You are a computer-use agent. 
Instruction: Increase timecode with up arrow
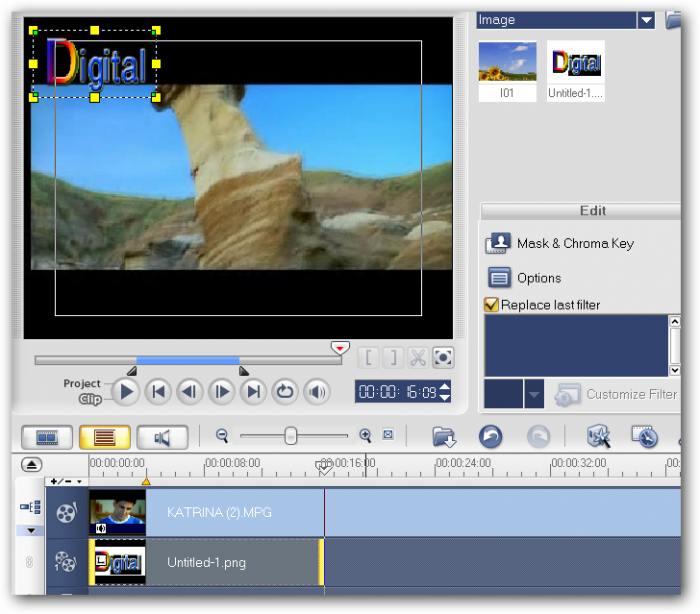pyautogui.click(x=445, y=387)
